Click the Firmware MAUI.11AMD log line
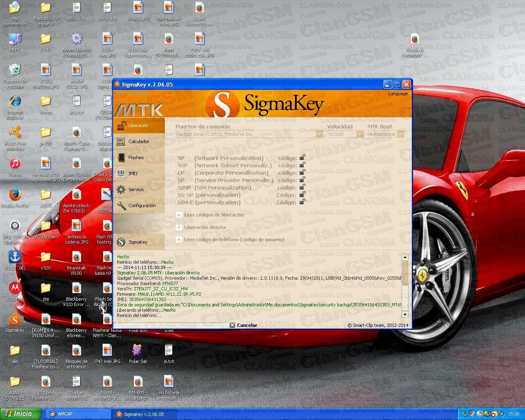This screenshot has height=420, width=525. coord(159,294)
